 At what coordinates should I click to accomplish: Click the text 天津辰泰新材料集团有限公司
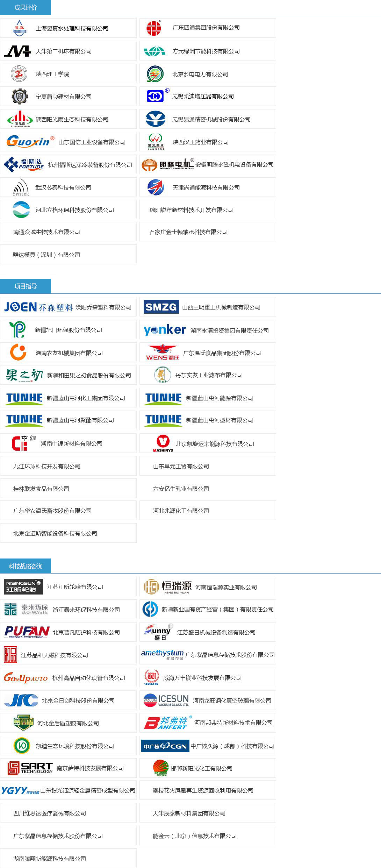coord(189,813)
